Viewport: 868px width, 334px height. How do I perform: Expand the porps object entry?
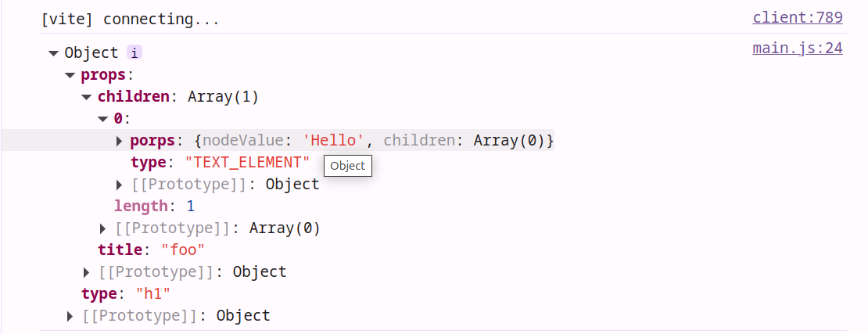tap(120, 141)
